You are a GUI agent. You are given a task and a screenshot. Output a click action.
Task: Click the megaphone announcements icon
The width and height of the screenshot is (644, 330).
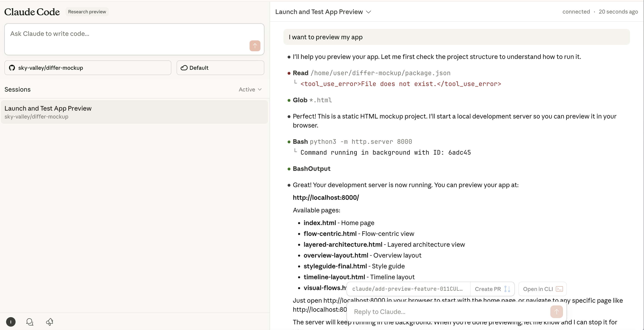click(49, 322)
